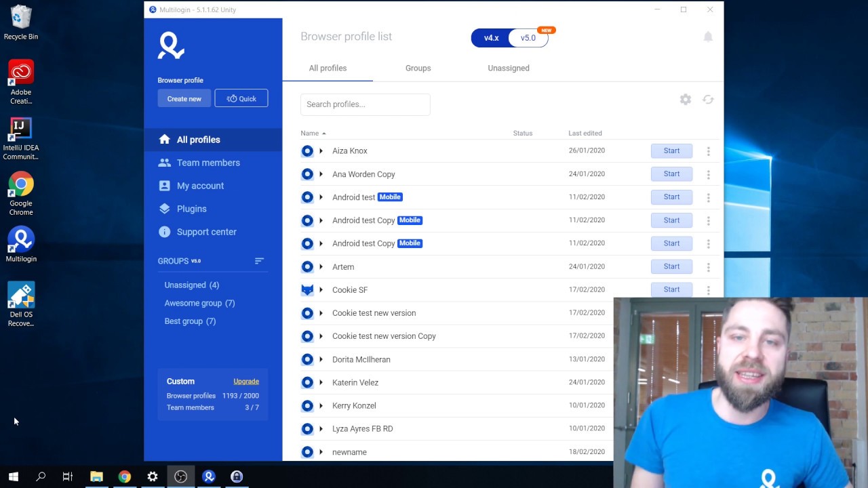
Task: Open Windows Start menu
Action: pyautogui.click(x=13, y=476)
